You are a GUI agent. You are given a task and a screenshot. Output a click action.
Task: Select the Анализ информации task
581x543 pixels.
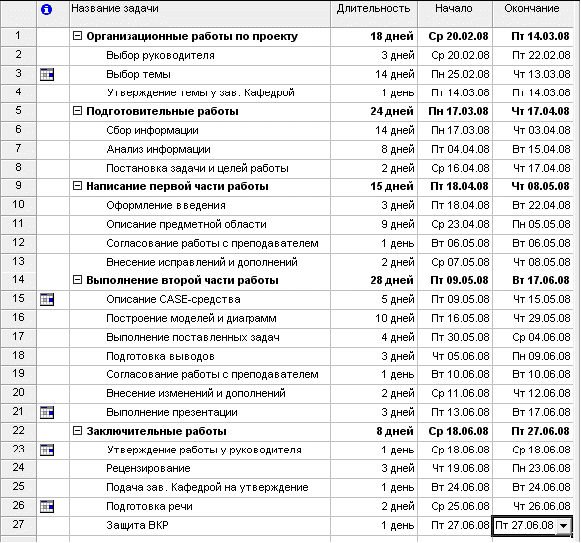click(158, 149)
